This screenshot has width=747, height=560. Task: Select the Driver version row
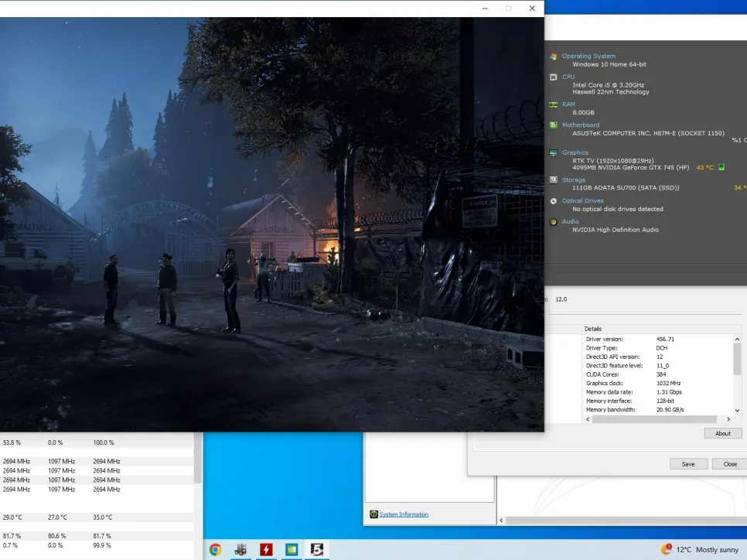[x=657, y=339]
